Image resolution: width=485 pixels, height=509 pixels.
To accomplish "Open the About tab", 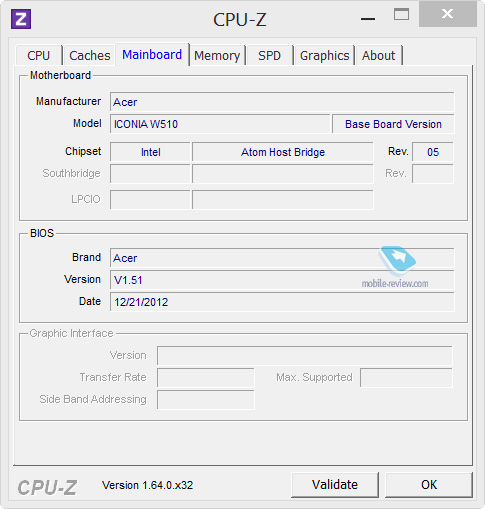I will (x=379, y=55).
